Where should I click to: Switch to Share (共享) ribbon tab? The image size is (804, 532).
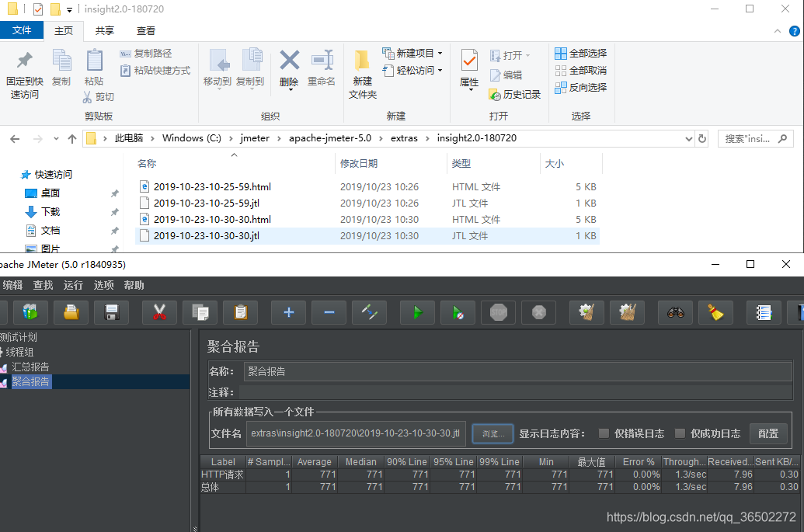point(105,31)
